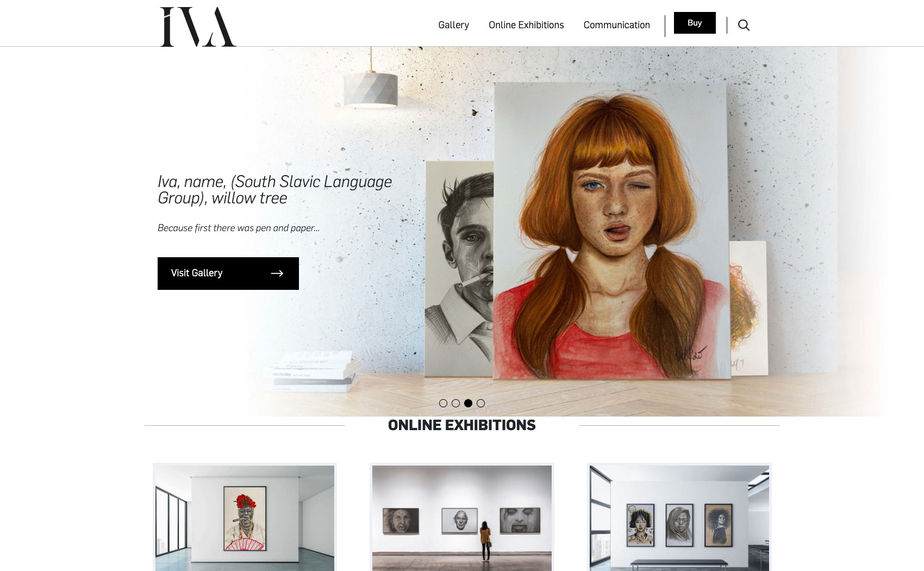
Task: Click the red-haired girl painting in hero
Action: [x=611, y=231]
